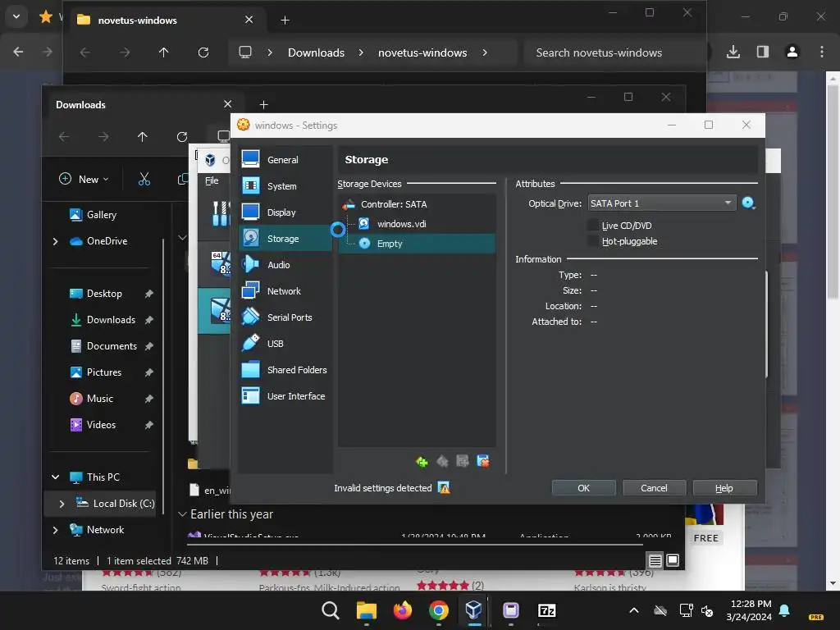Enable the Live CD/DVD checkbox
Image resolution: width=840 pixels, height=630 pixels.
(x=593, y=226)
